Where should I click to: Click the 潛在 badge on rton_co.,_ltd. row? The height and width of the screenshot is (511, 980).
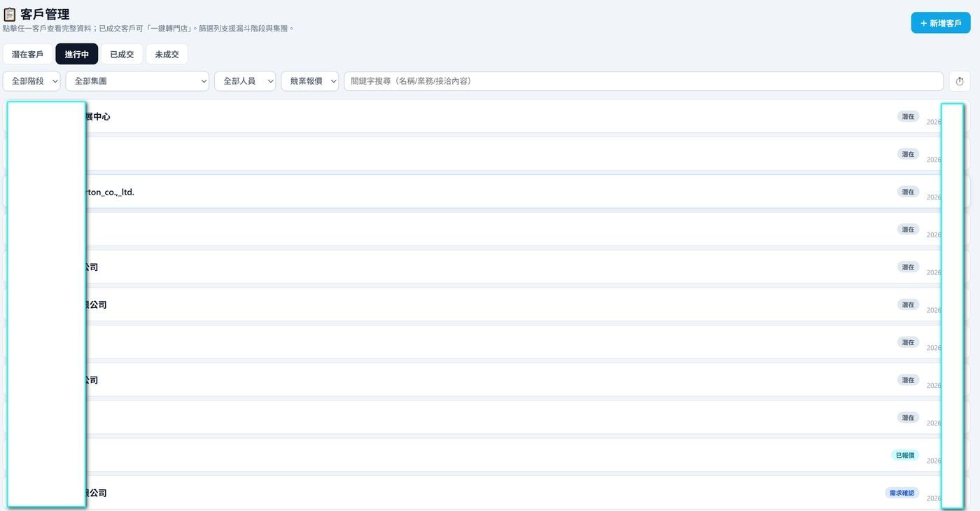pos(908,192)
